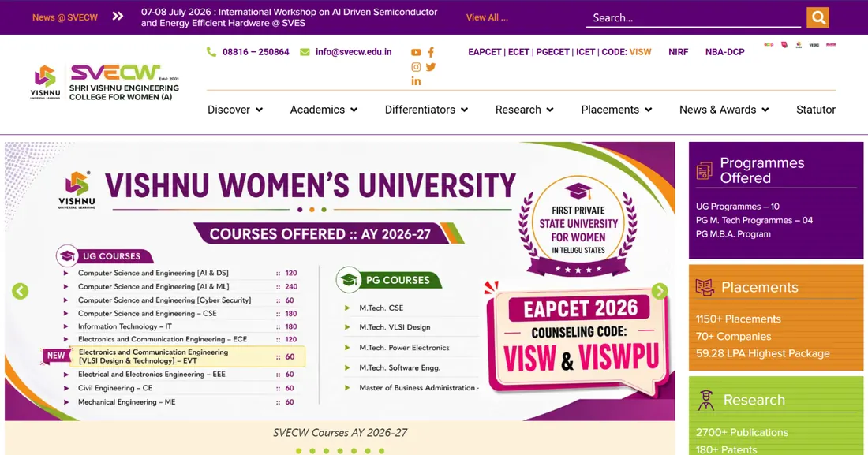Expand the Placements menu
Image resolution: width=868 pixels, height=455 pixels.
point(616,110)
